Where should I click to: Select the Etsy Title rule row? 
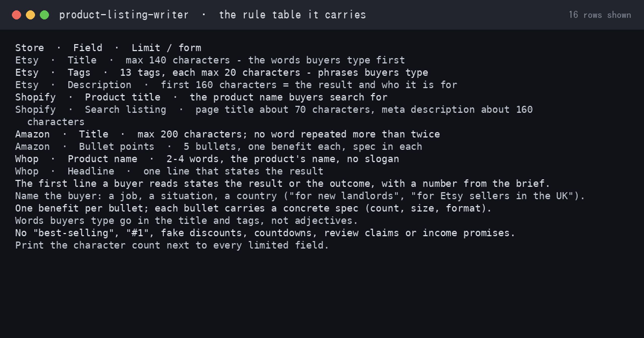click(x=210, y=60)
